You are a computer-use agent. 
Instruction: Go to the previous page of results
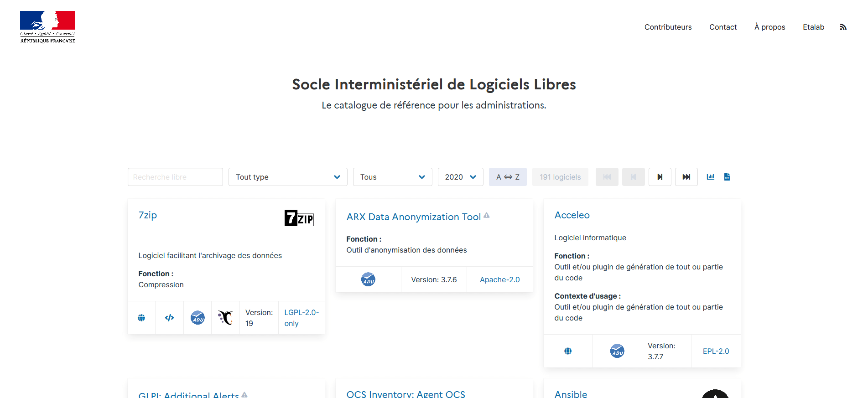click(x=634, y=177)
